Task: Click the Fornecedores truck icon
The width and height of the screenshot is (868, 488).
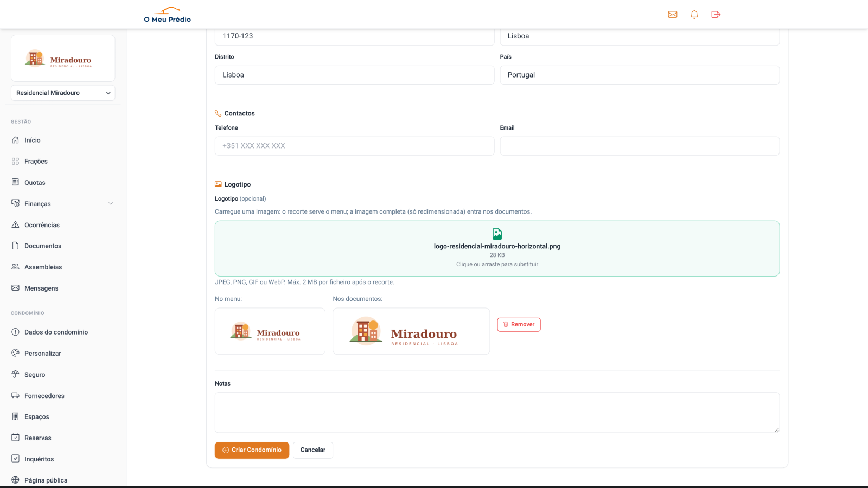Action: coord(15,395)
